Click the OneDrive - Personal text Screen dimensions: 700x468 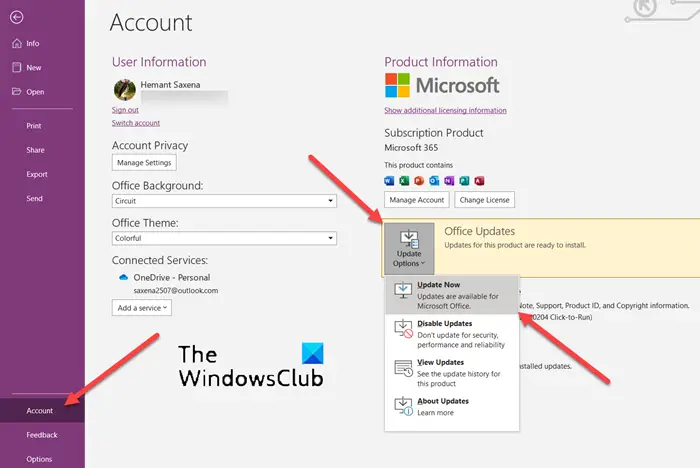171,277
